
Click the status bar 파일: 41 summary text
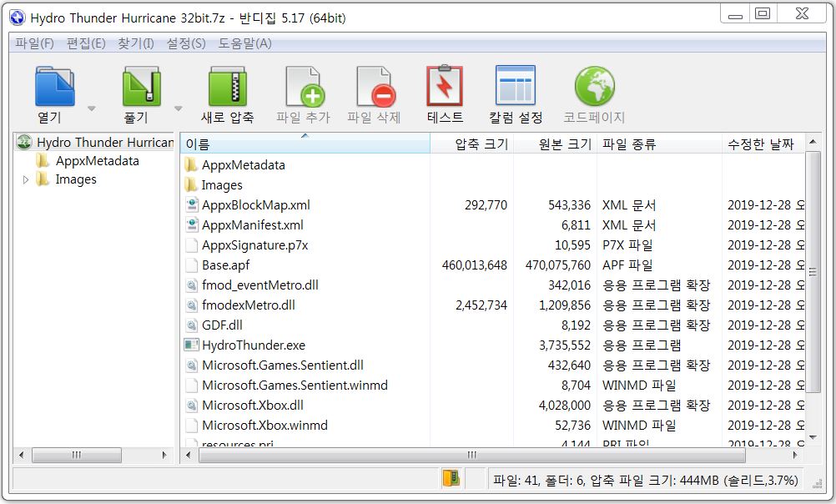pos(645,481)
